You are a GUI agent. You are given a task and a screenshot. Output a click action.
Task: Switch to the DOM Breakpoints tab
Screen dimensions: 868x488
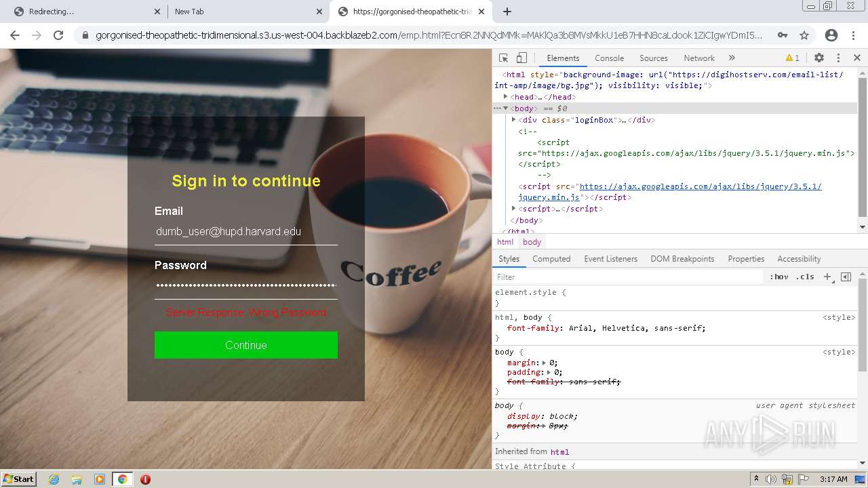tap(682, 259)
